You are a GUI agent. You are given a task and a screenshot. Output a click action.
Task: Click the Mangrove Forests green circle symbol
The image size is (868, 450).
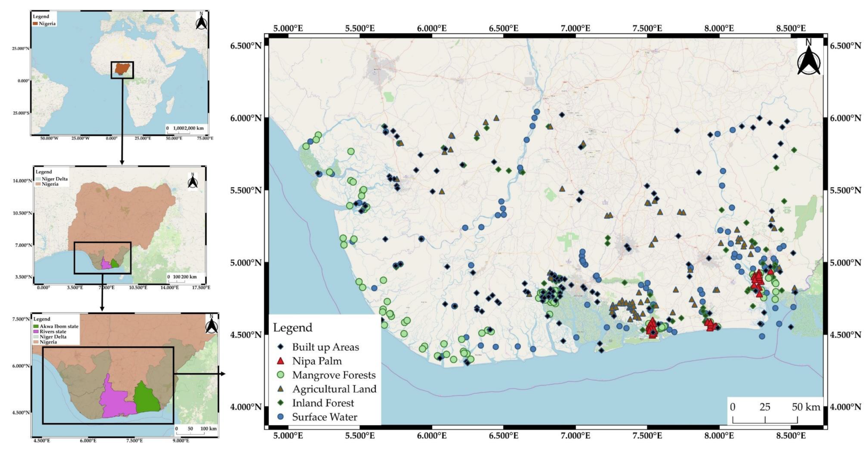(280, 375)
